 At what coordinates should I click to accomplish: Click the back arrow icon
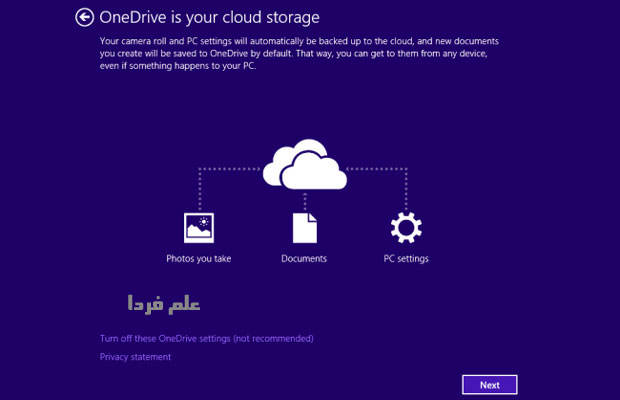pos(84,17)
